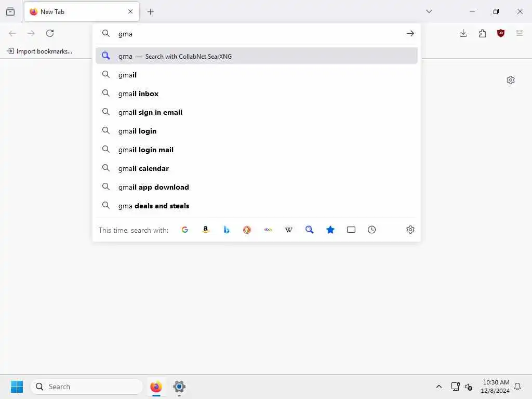Personalize new tab gear icon

tap(511, 80)
